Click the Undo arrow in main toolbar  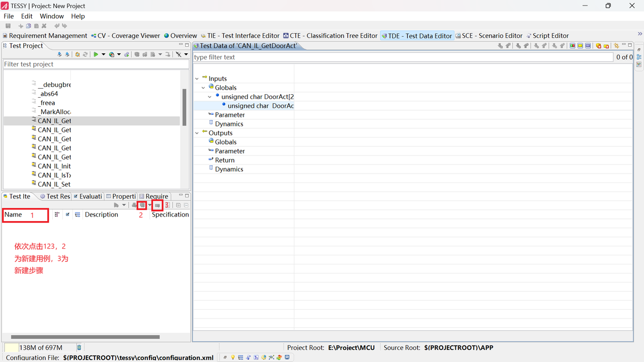[57, 26]
